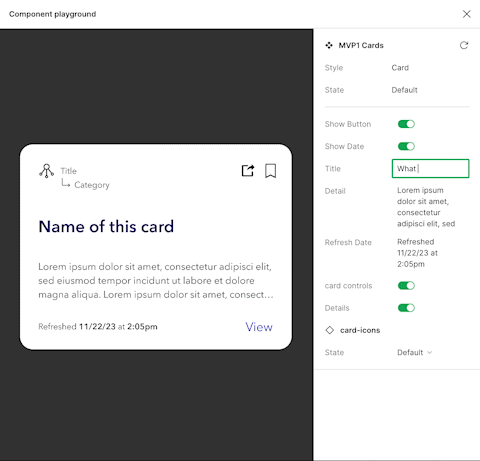Toggle the Show Button switch
Viewport: 480px width, 461px height.
pyautogui.click(x=406, y=124)
